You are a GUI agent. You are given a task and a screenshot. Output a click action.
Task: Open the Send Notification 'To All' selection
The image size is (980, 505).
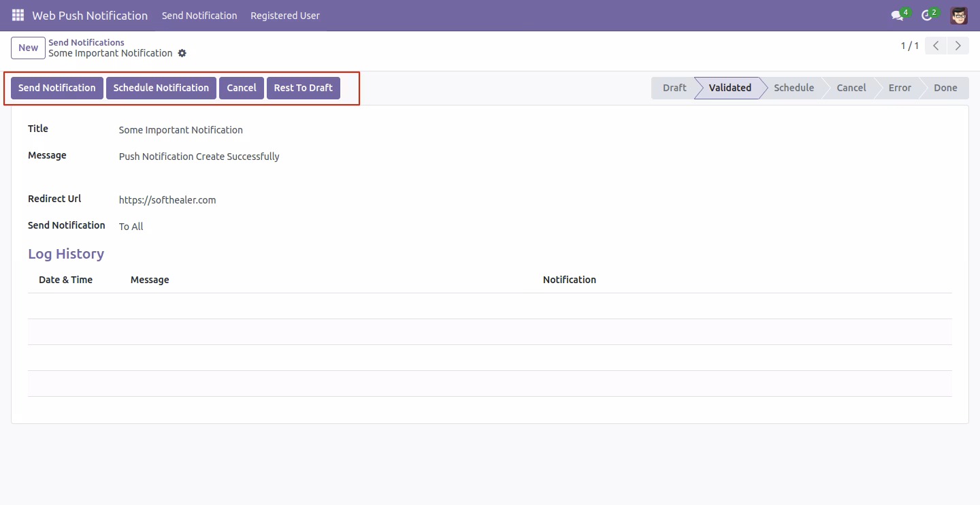pos(131,227)
